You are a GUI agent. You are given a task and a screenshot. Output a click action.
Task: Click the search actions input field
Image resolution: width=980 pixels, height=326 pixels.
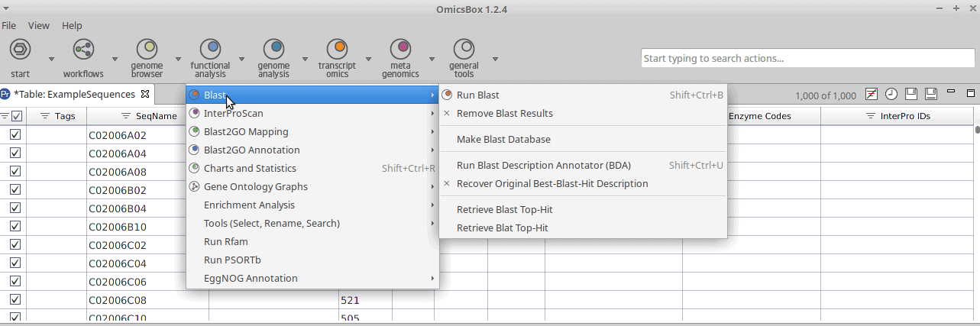pos(807,58)
